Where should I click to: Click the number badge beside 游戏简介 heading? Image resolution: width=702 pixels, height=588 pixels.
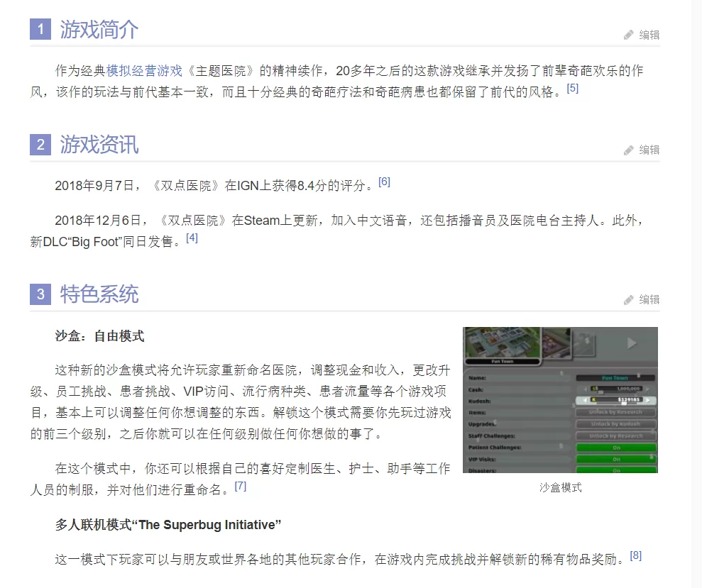click(x=40, y=29)
